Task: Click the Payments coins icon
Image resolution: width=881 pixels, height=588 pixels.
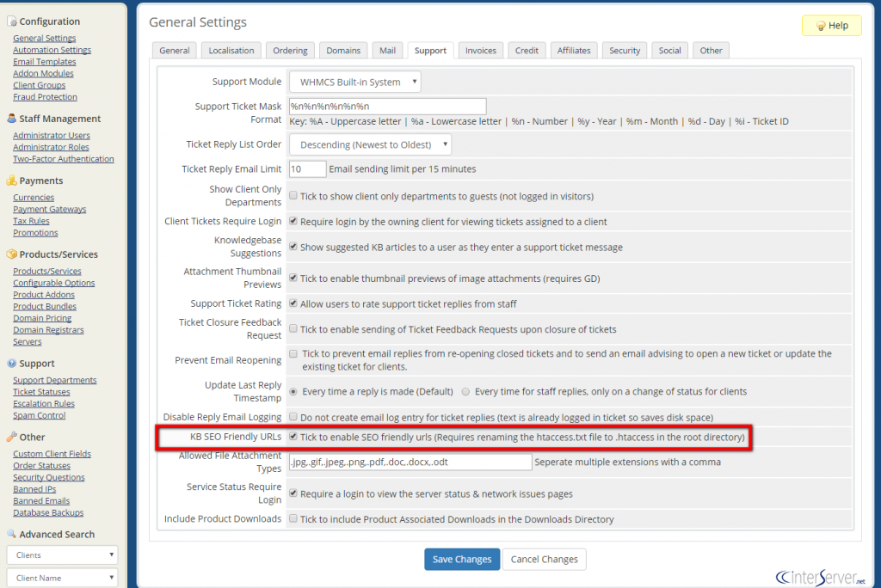Action: pyautogui.click(x=12, y=181)
